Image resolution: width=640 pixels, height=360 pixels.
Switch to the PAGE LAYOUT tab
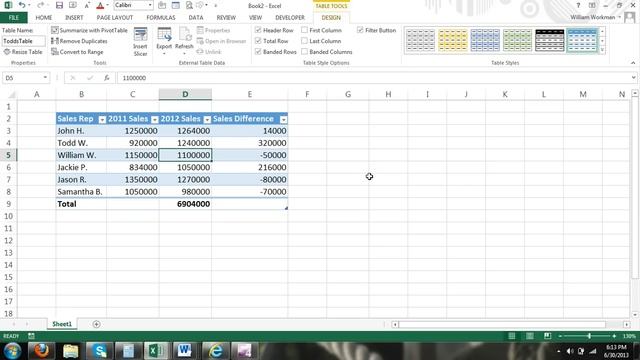(115, 18)
